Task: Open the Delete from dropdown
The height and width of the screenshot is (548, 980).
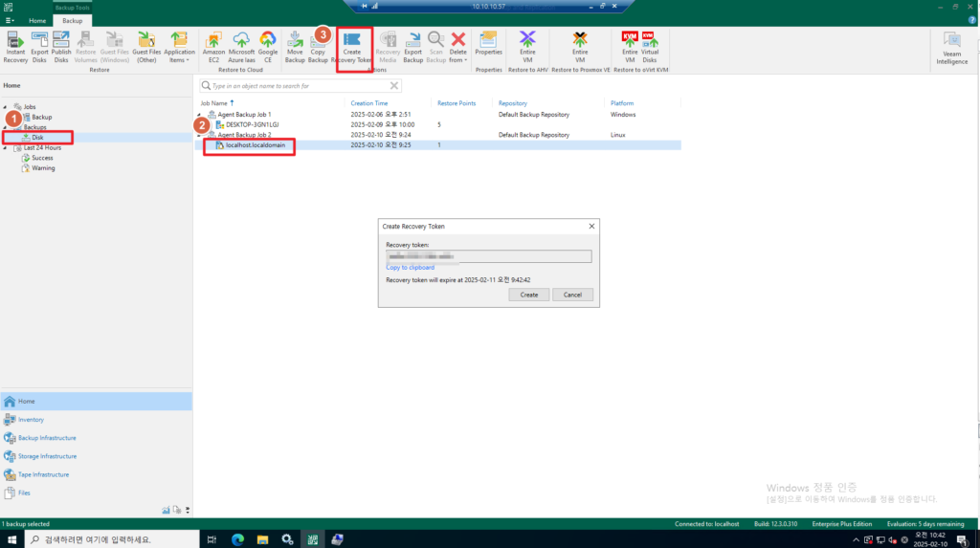Action: click(458, 48)
